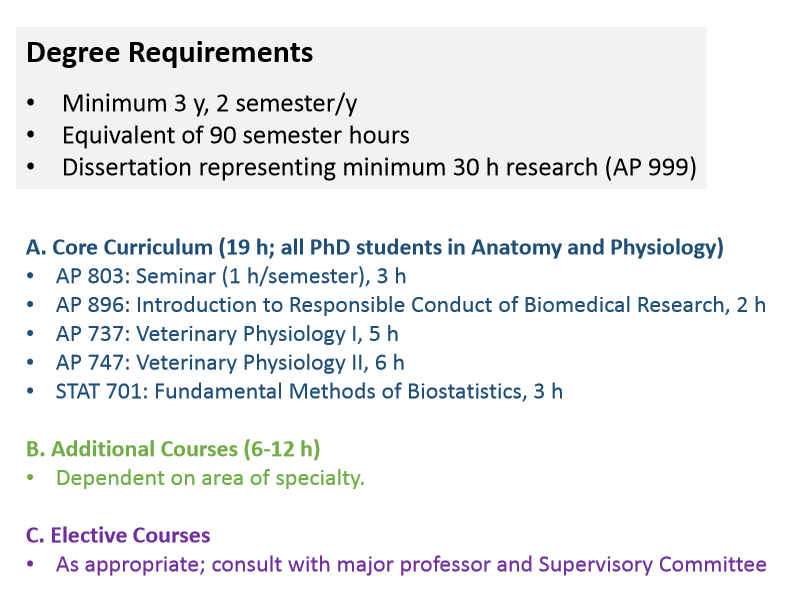Click the B. Additional Courses heading
This screenshot has height=606, width=800.
point(173,449)
